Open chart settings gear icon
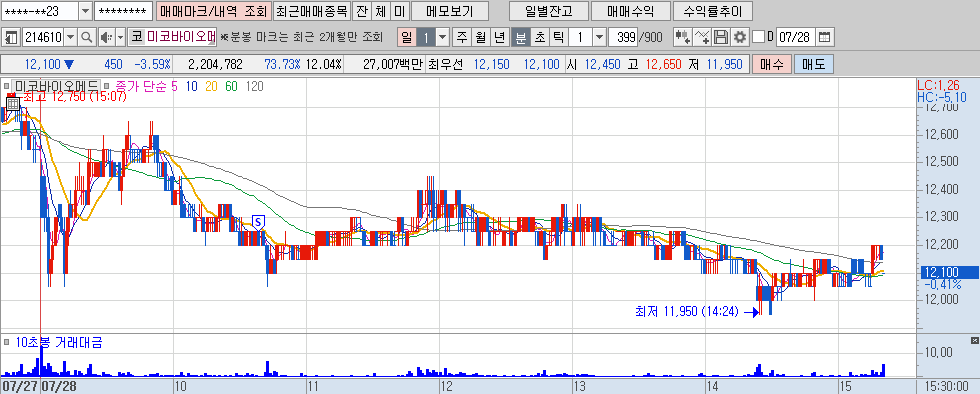The height and width of the screenshot is (394, 980). click(740, 38)
